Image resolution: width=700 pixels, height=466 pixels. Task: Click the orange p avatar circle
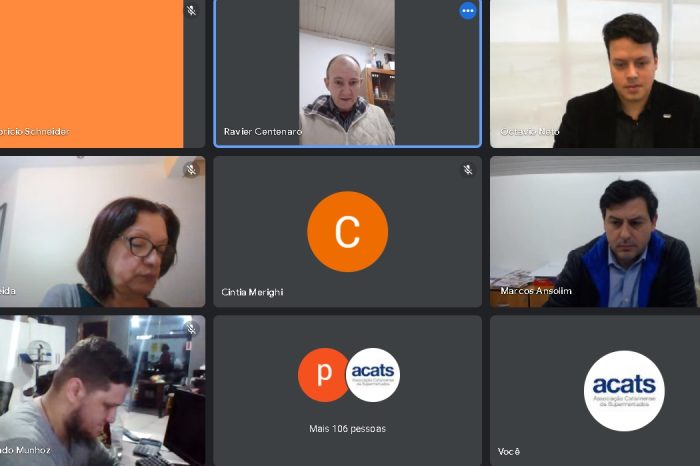(x=324, y=375)
